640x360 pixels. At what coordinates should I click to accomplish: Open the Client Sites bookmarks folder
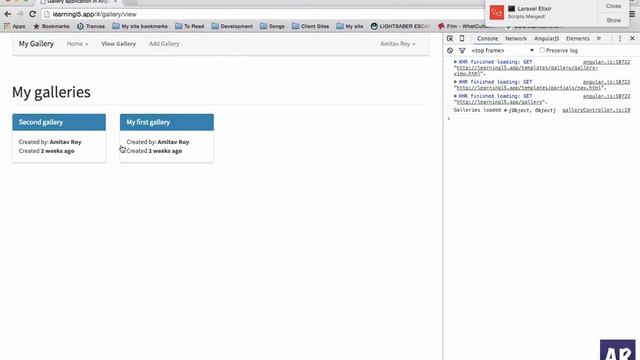[311, 26]
